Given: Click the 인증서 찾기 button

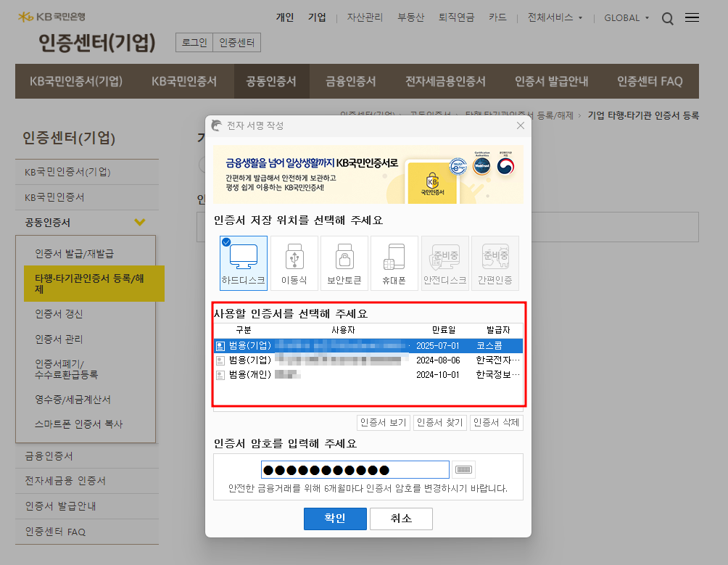Looking at the screenshot, I should coord(439,422).
